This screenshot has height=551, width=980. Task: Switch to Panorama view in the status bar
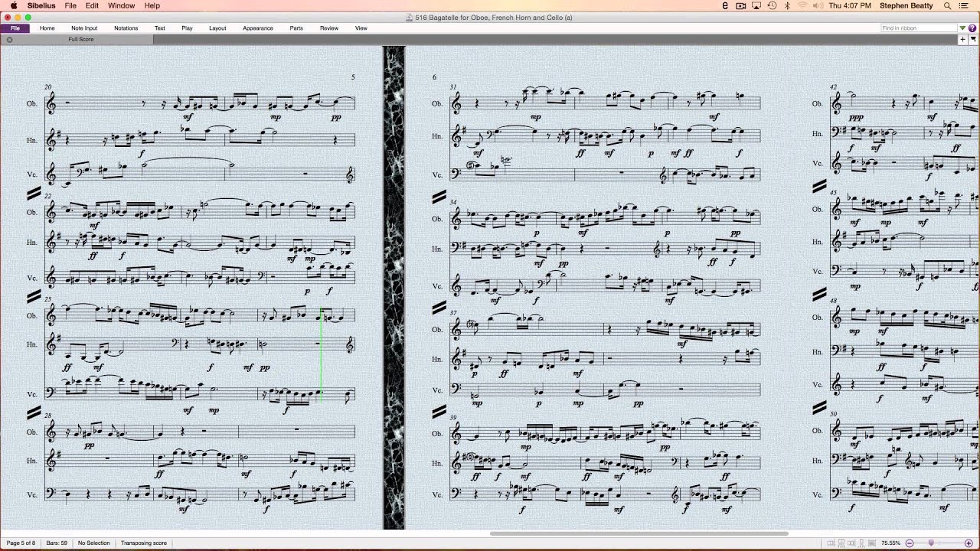(872, 543)
